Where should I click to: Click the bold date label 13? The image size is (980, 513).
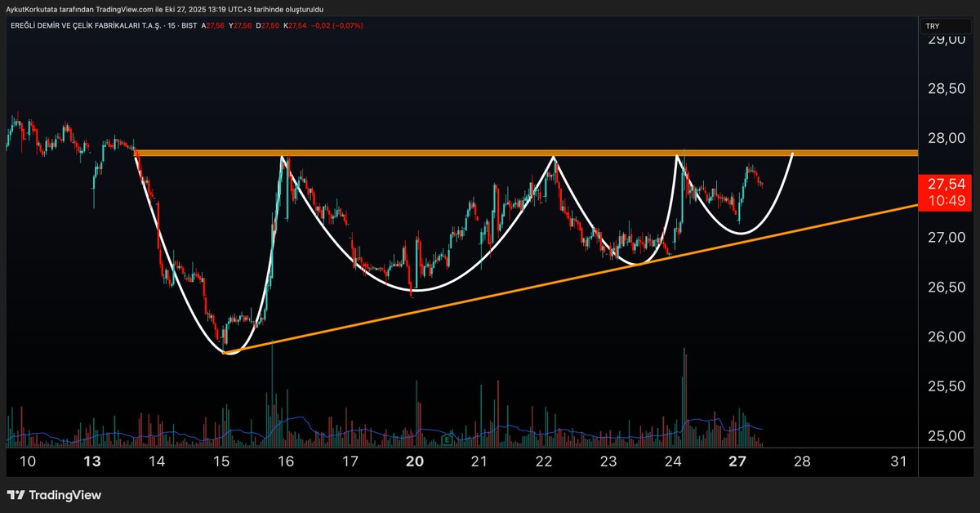tap(92, 462)
